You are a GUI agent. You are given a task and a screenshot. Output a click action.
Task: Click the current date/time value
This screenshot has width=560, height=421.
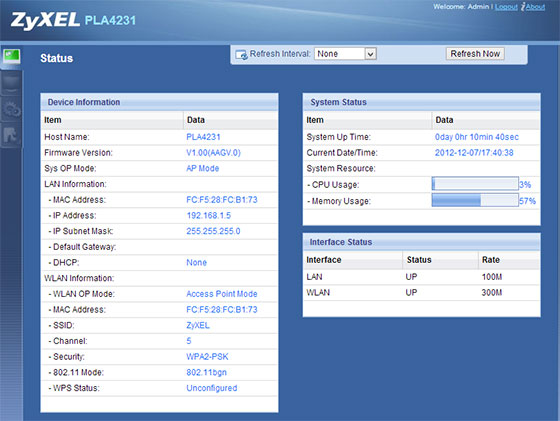point(474,152)
